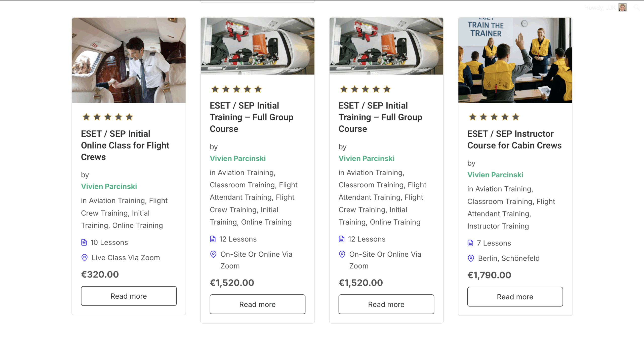
Task: Click the lessons document icon beside 10 Lessons
Action: pyautogui.click(x=84, y=242)
